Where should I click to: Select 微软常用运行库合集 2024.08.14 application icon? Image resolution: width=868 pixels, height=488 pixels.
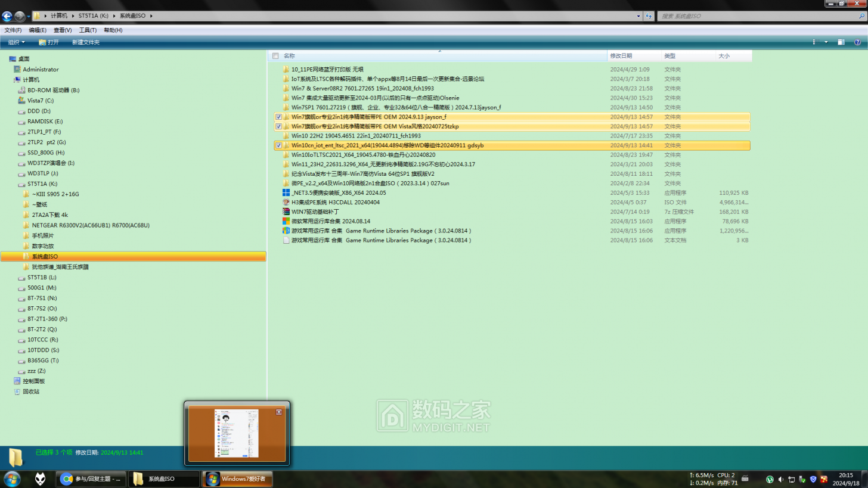(x=286, y=221)
